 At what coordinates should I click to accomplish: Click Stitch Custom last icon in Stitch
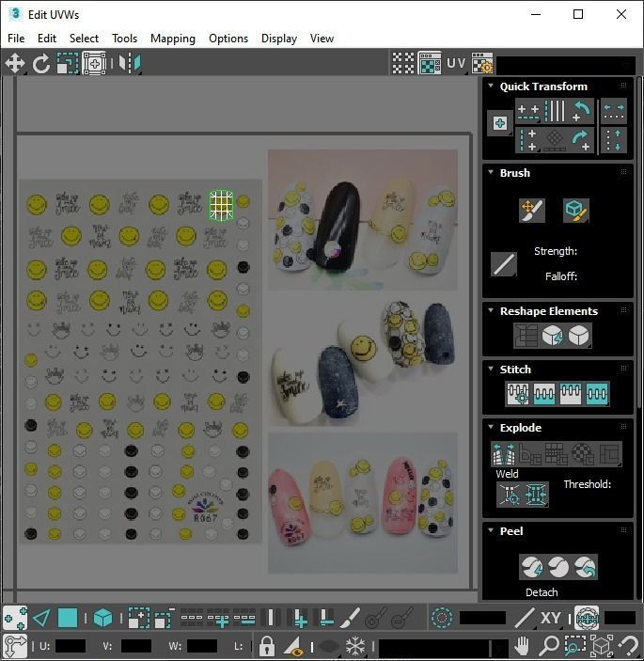(x=597, y=394)
